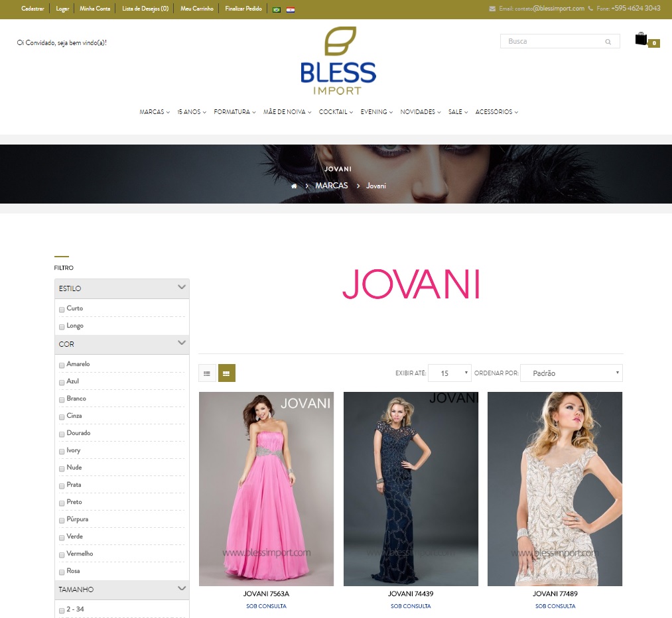This screenshot has height=618, width=672.
Task: Open the JOVANI 74439 dress thumbnail
Action: (x=410, y=489)
